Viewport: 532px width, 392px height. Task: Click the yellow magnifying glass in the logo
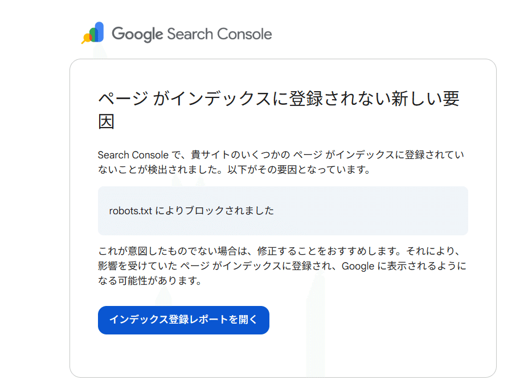tap(87, 38)
